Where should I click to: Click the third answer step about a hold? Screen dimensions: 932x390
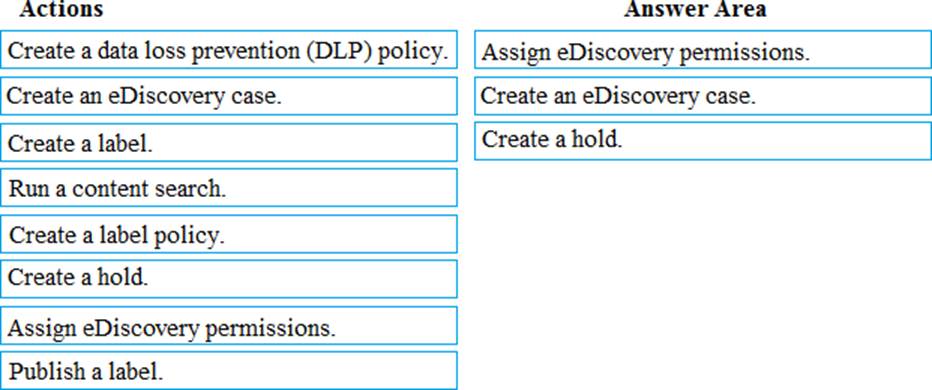[x=703, y=141]
